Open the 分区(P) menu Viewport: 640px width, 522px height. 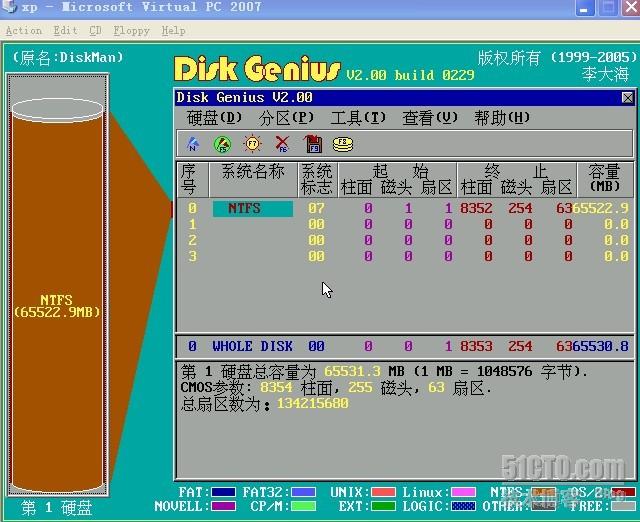pos(286,118)
